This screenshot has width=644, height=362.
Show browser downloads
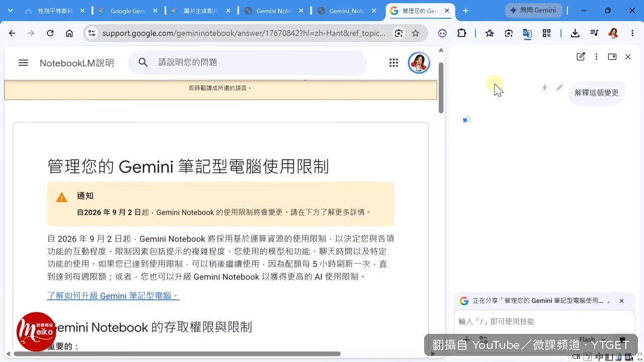click(575, 33)
